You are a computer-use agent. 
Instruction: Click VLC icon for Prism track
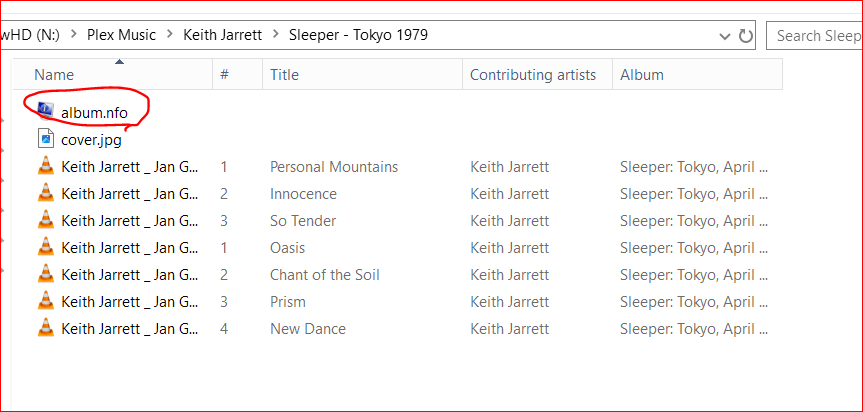pos(45,301)
